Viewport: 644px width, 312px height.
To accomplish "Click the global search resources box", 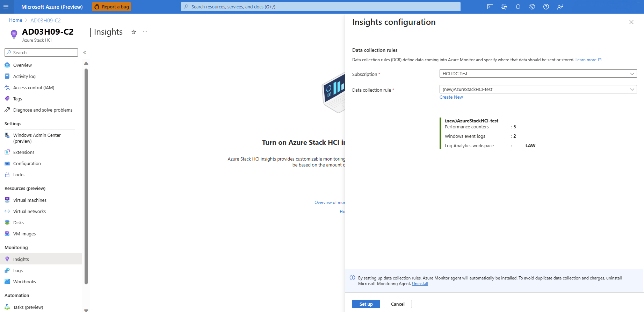I will [321, 7].
